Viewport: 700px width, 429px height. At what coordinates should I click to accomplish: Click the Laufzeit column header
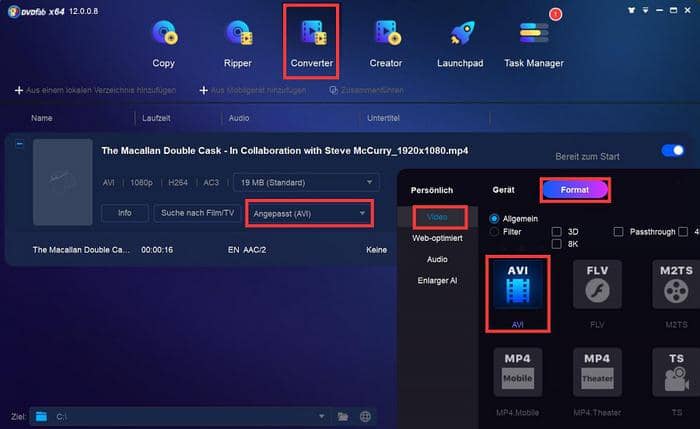(x=156, y=118)
